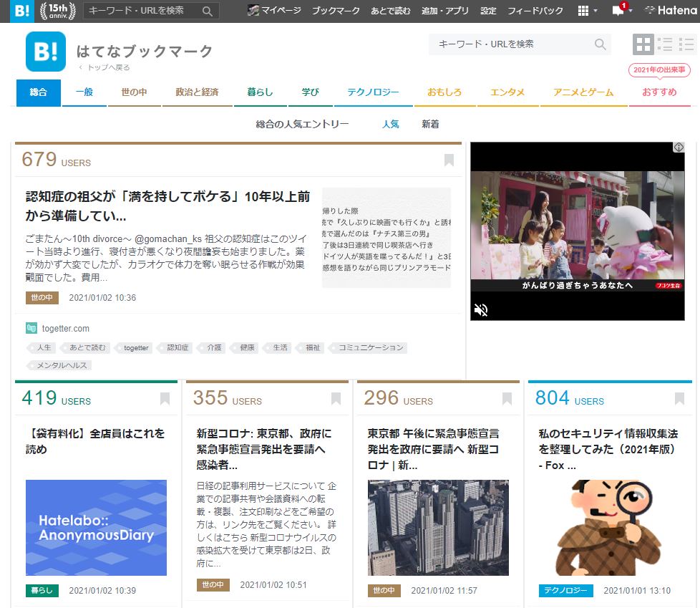Open togetter.com site link
700x608 pixels.
(66, 328)
